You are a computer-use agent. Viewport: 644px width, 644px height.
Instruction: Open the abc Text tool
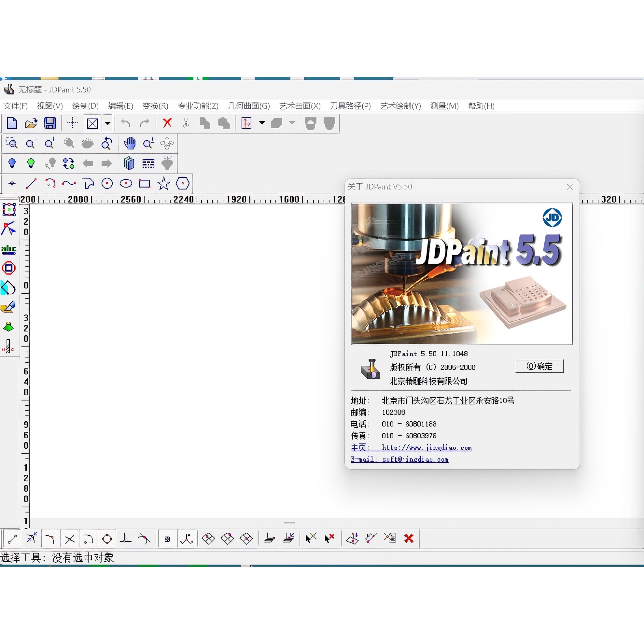point(9,249)
